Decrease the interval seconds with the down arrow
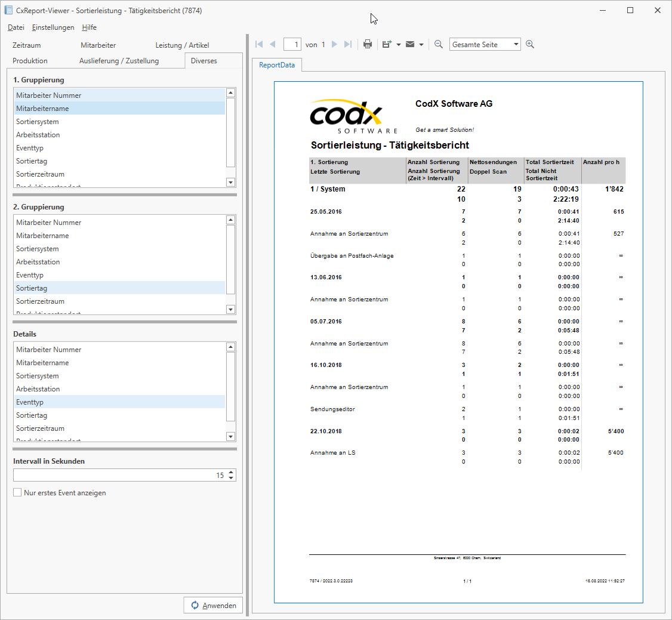Viewport: 672px width, 620px height. point(231,478)
